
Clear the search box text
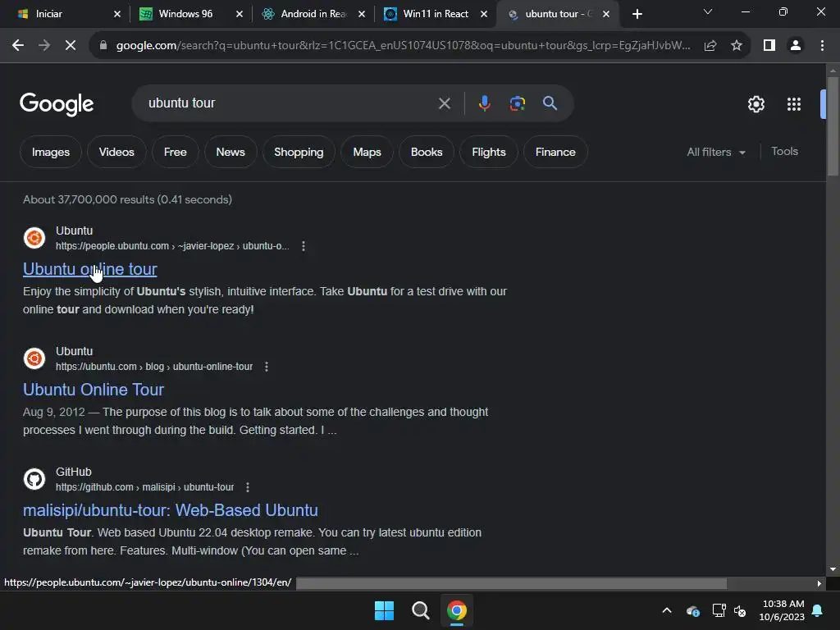click(444, 103)
